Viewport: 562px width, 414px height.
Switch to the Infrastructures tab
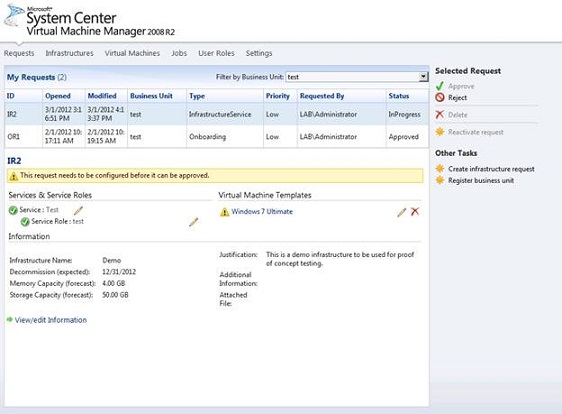click(x=69, y=53)
